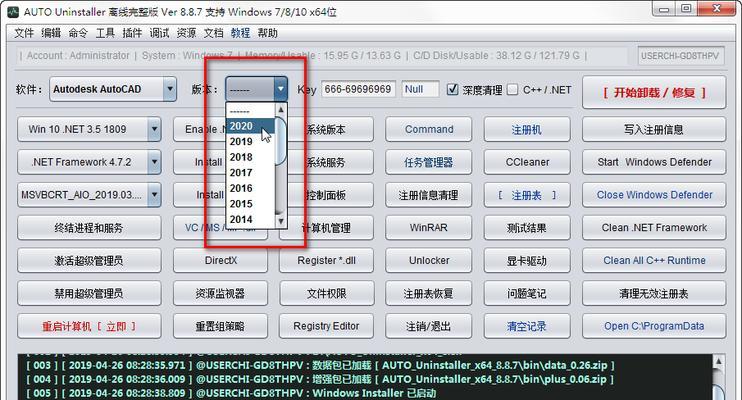This screenshot has height=400, width=742.
Task: Click the 注册机 button
Action: [x=527, y=129]
